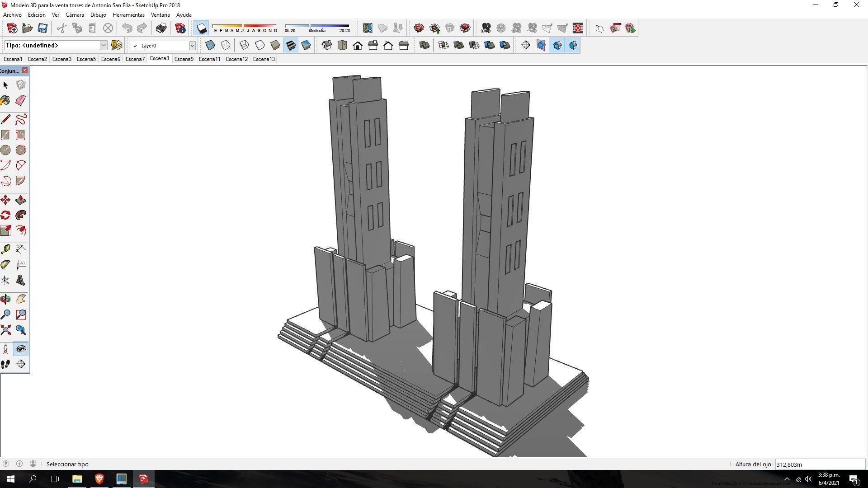Click the Iso view icon
This screenshot has width=868, height=488.
[x=327, y=45]
